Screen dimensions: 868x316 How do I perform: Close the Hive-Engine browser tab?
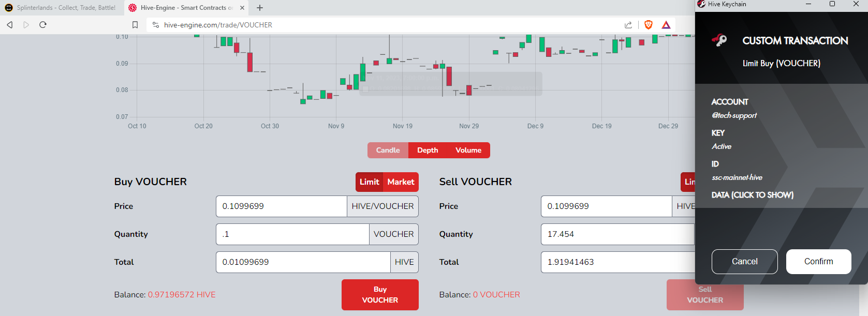point(242,8)
